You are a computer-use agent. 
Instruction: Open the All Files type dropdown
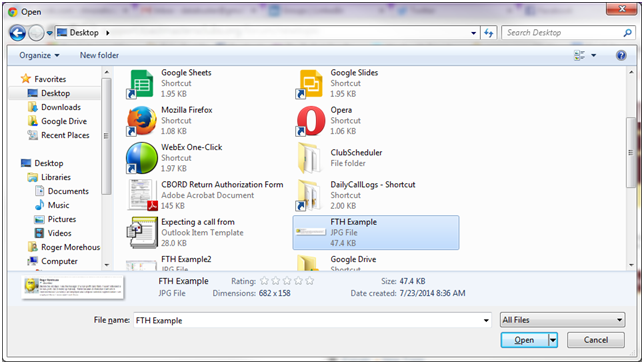(563, 320)
